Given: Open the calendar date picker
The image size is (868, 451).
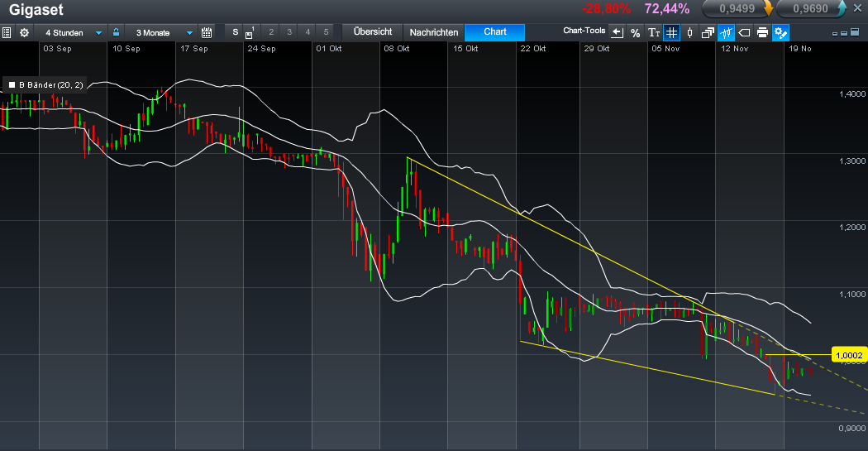Looking at the screenshot, I should point(207,33).
